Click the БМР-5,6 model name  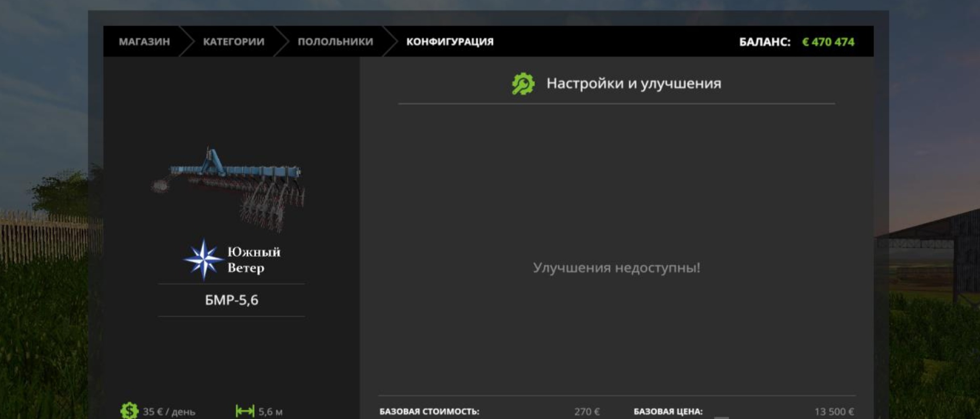click(x=231, y=300)
